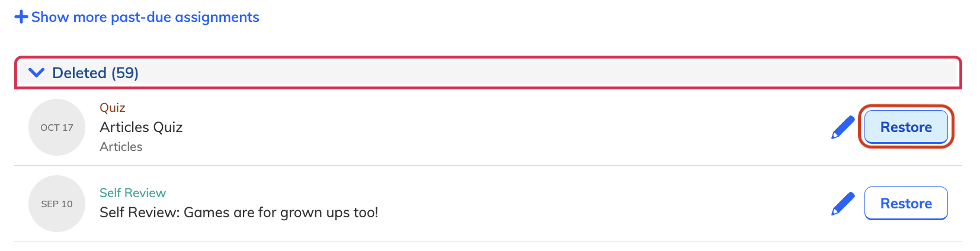Screen dimensions: 980x251
Task: Open Self Review: Games are for grown ups too!
Action: tap(239, 213)
